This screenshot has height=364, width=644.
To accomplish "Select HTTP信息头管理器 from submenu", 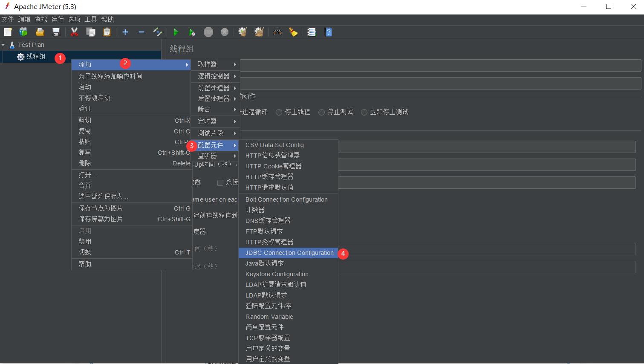I will (x=288, y=156).
